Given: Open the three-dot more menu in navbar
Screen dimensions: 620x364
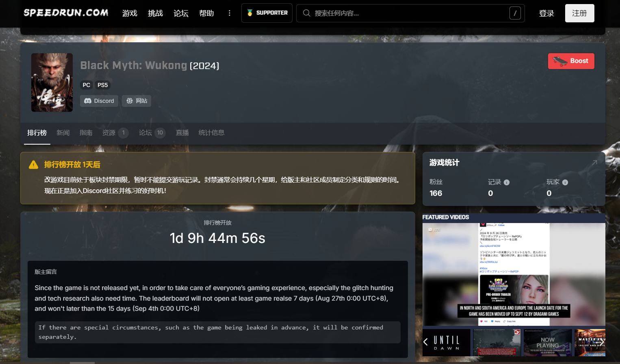Looking at the screenshot, I should 230,13.
